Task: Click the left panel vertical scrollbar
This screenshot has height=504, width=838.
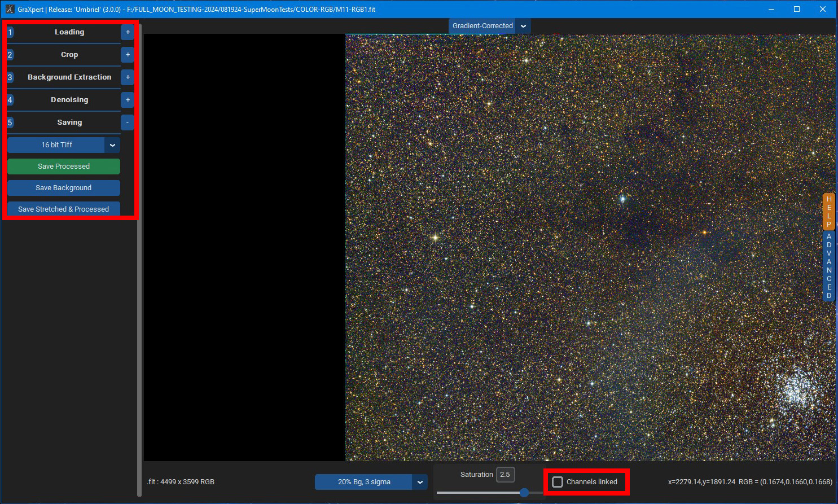Action: (139, 260)
